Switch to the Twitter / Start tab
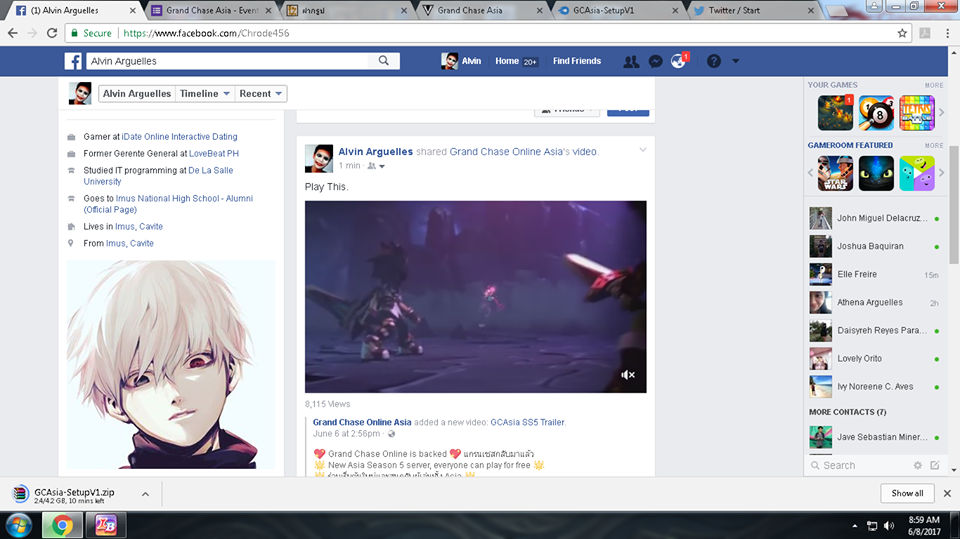960x539 pixels. [x=753, y=10]
